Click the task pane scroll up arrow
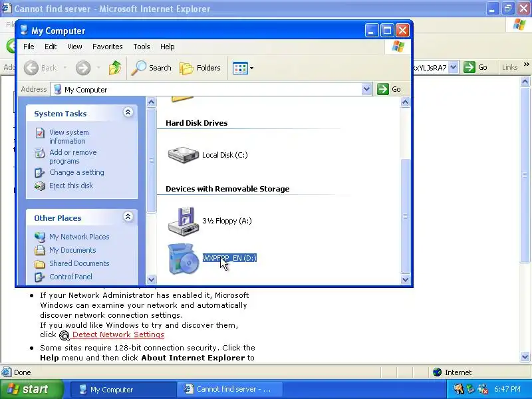This screenshot has height=399, width=532. pos(152,102)
